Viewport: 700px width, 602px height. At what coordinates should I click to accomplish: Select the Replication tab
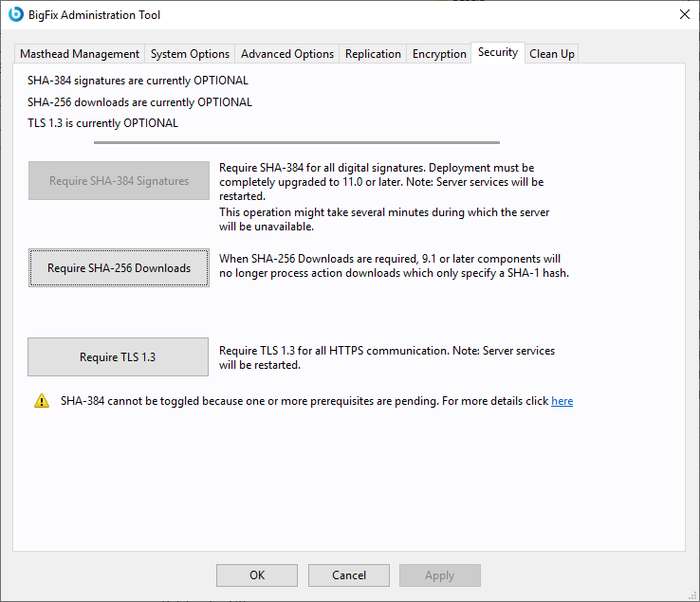click(x=373, y=54)
